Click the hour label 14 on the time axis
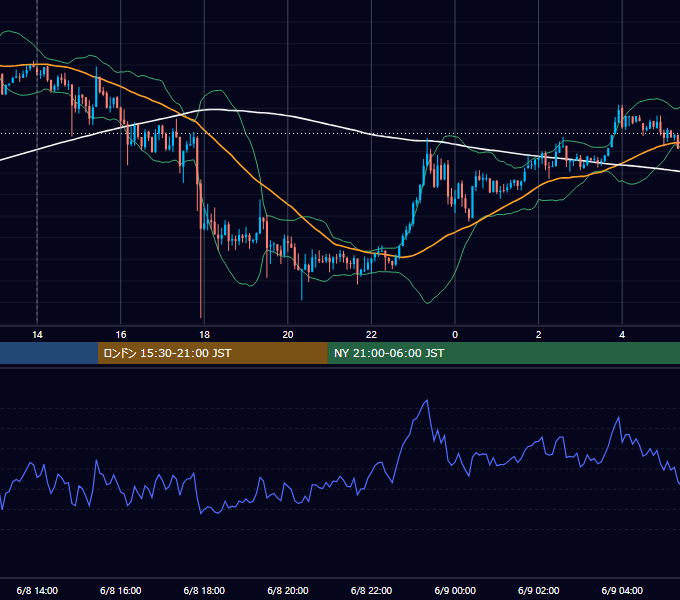 pyautogui.click(x=37, y=335)
